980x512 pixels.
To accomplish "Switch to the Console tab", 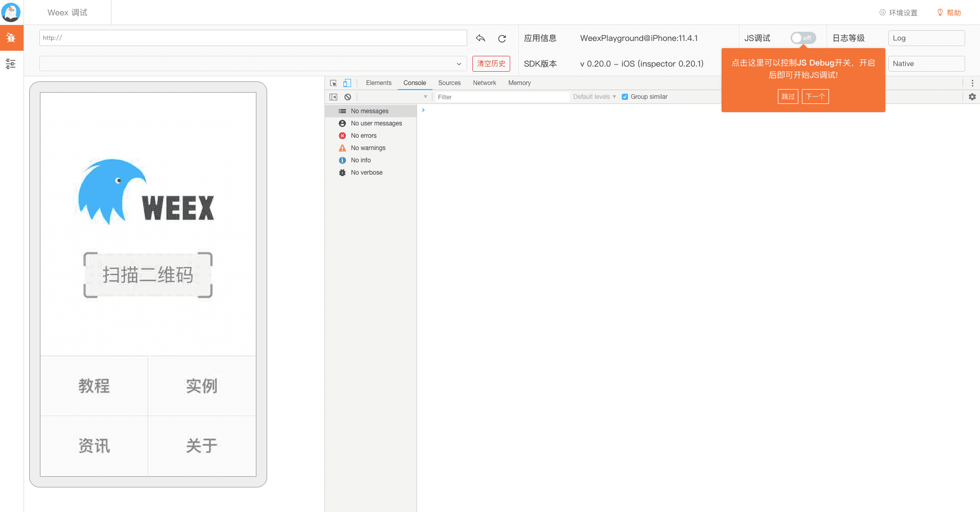I will (415, 83).
